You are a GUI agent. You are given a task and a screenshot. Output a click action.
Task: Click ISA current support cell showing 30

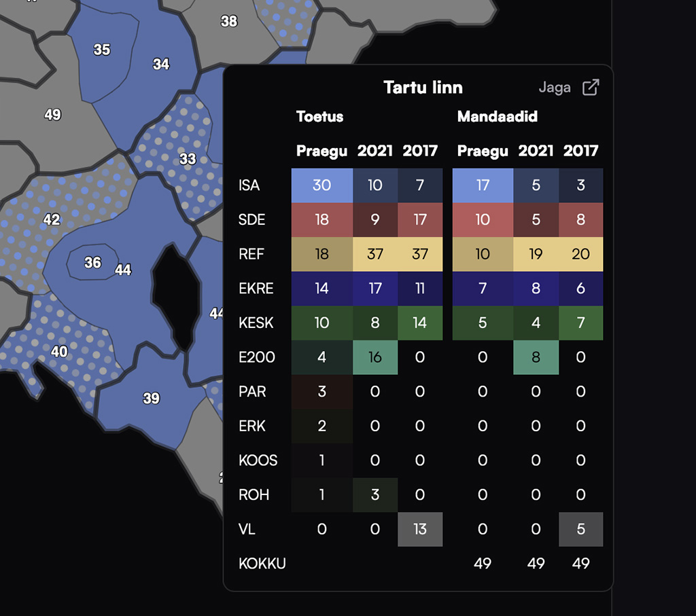pos(321,185)
